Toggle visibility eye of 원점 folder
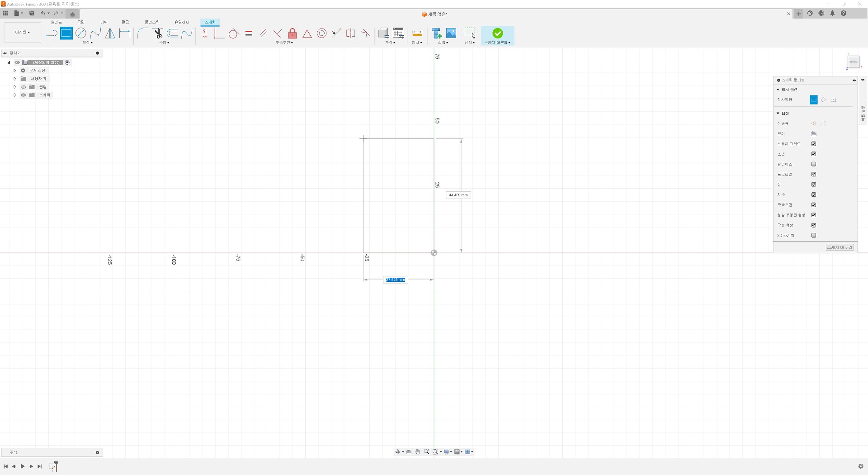Viewport: 868px width, 475px height. tap(24, 87)
